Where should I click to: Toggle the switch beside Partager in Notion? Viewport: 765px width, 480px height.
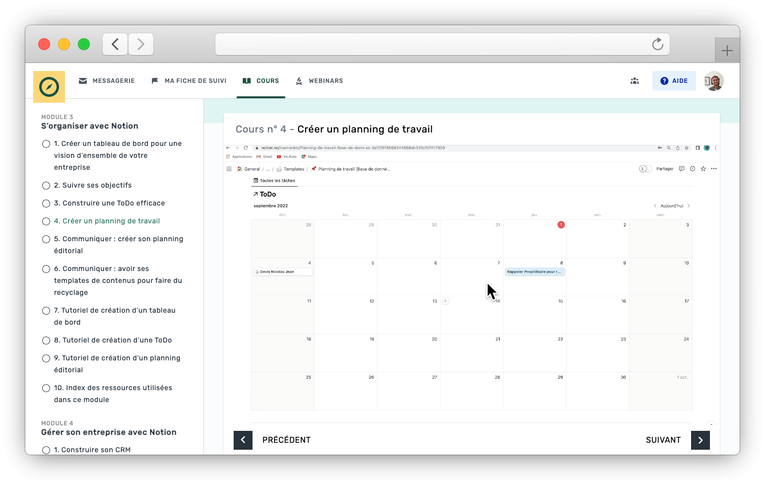point(645,169)
